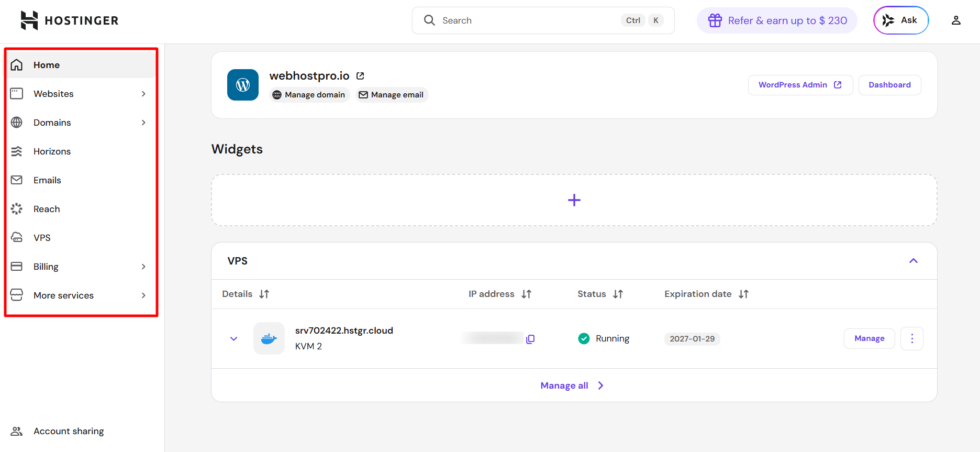This screenshot has width=980, height=452.
Task: Open the user profile icon
Action: [956, 20]
